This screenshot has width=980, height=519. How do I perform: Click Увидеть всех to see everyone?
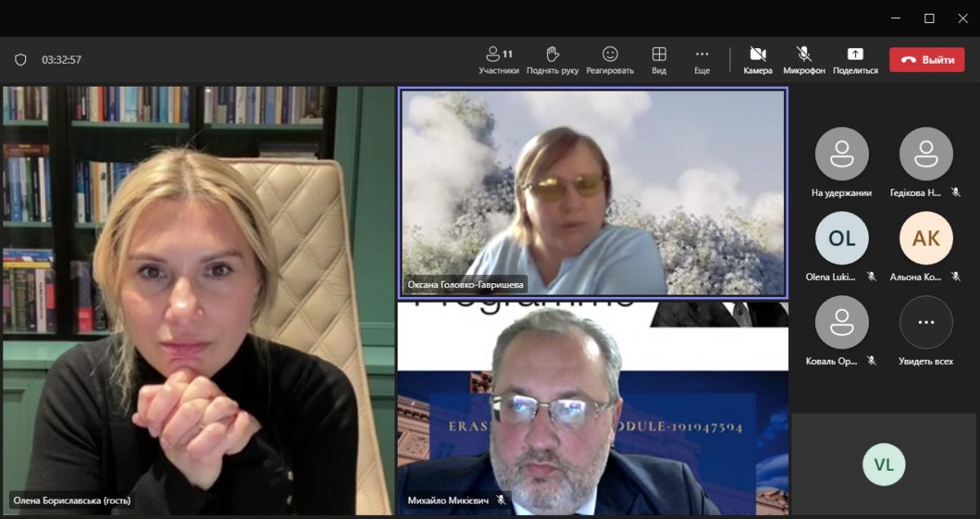tap(925, 322)
